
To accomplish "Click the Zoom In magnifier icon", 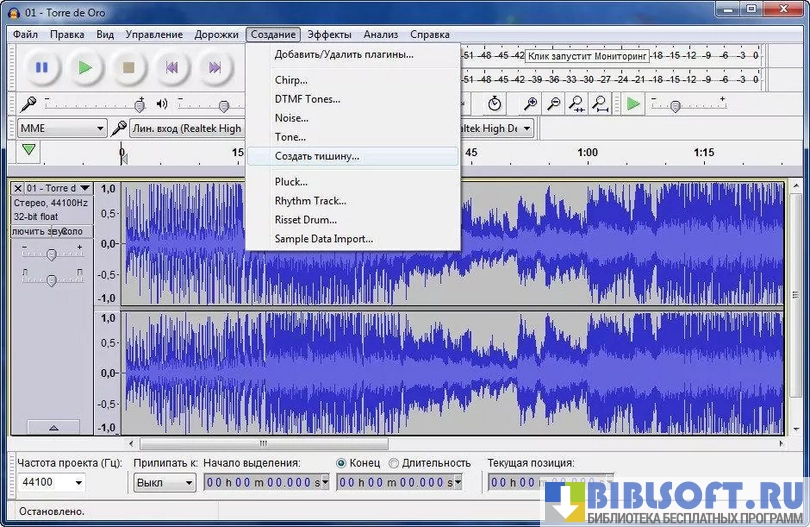I will (530, 103).
